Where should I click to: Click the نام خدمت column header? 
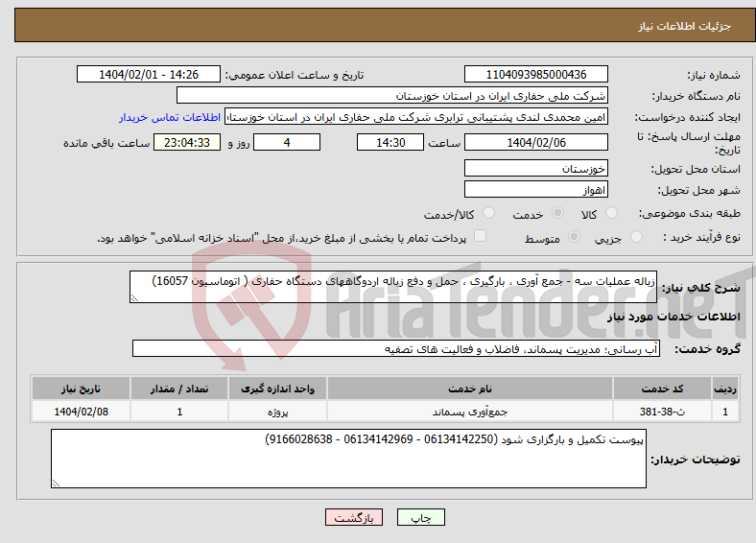pyautogui.click(x=470, y=389)
